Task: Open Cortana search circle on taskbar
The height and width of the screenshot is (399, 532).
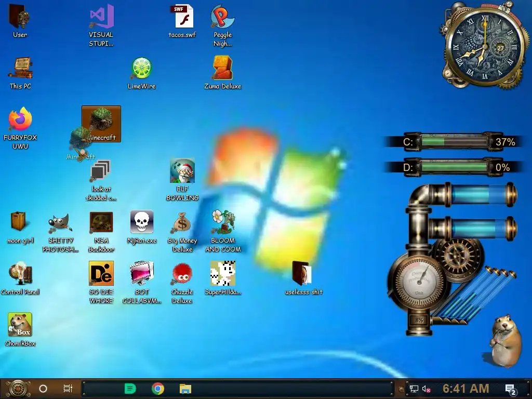Action: coord(43,389)
